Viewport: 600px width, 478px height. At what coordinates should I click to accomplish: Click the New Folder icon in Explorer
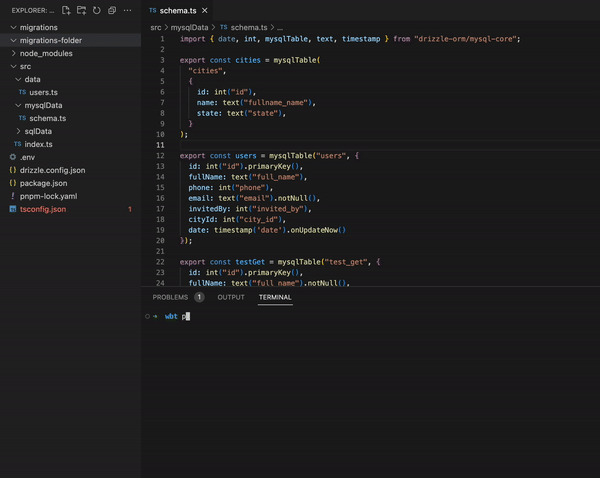(81, 10)
